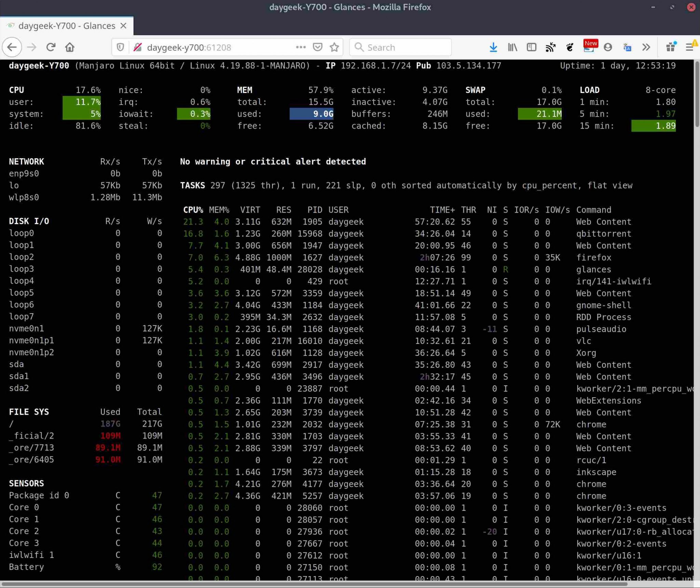Click the blue MEM used bar

coord(311,114)
